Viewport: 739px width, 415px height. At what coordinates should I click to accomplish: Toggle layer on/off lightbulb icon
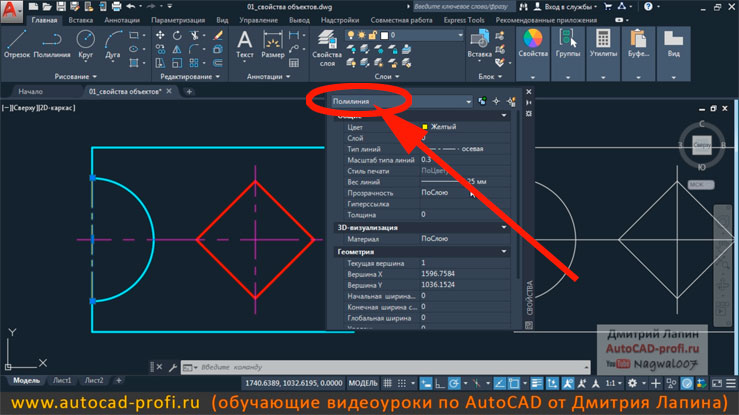pos(351,35)
